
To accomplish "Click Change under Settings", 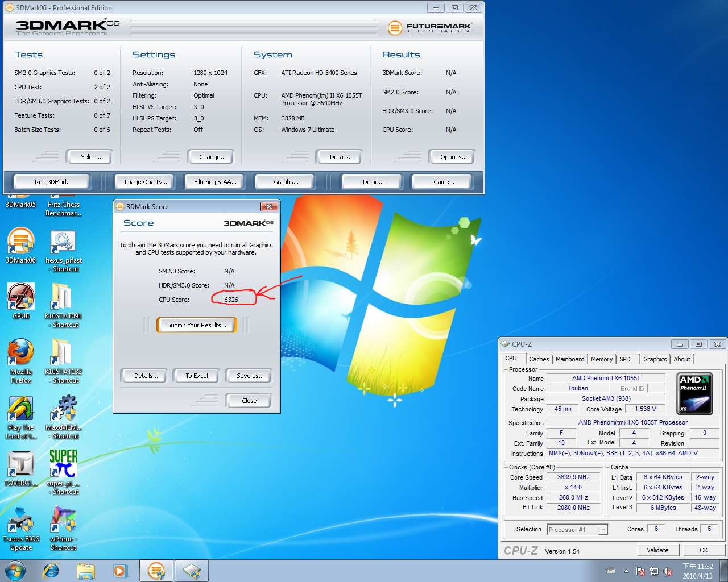I will pyautogui.click(x=212, y=157).
